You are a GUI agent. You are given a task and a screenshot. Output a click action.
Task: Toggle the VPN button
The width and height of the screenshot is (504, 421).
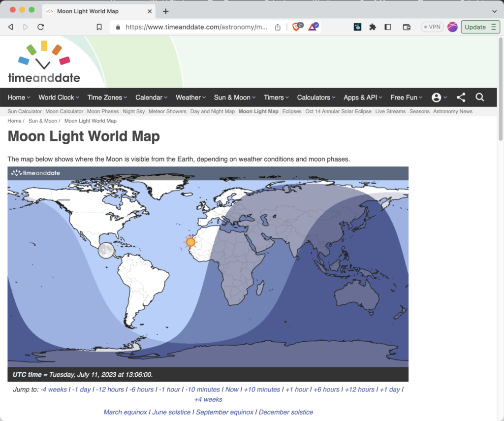coord(432,27)
